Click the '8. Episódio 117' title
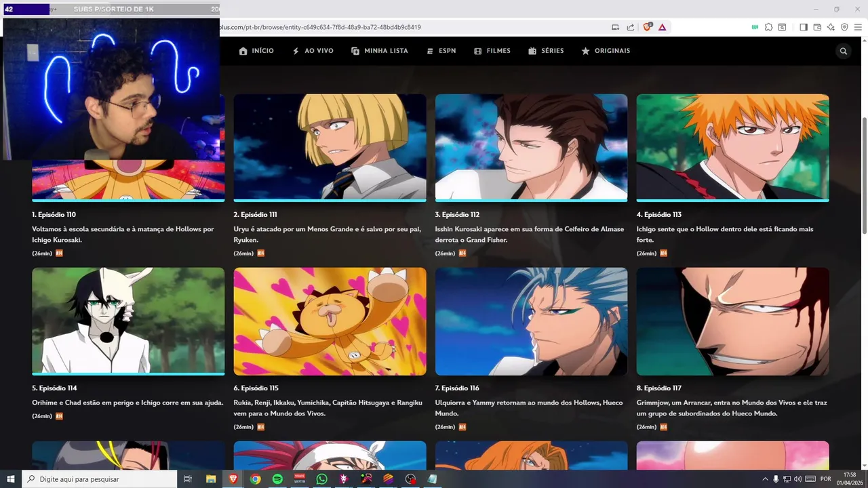This screenshot has height=488, width=868. click(x=659, y=388)
